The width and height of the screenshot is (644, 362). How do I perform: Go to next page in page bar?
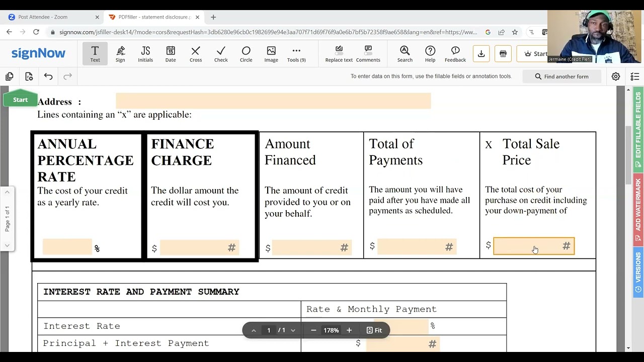point(293,330)
